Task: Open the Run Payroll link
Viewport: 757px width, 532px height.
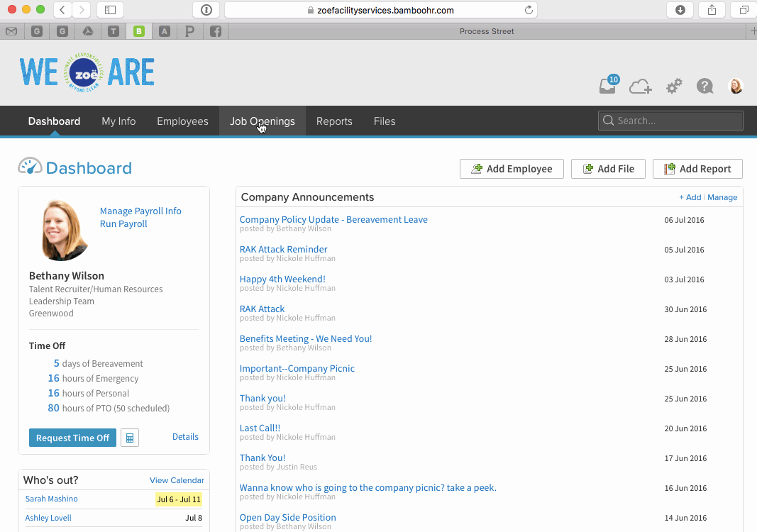Action: click(123, 223)
